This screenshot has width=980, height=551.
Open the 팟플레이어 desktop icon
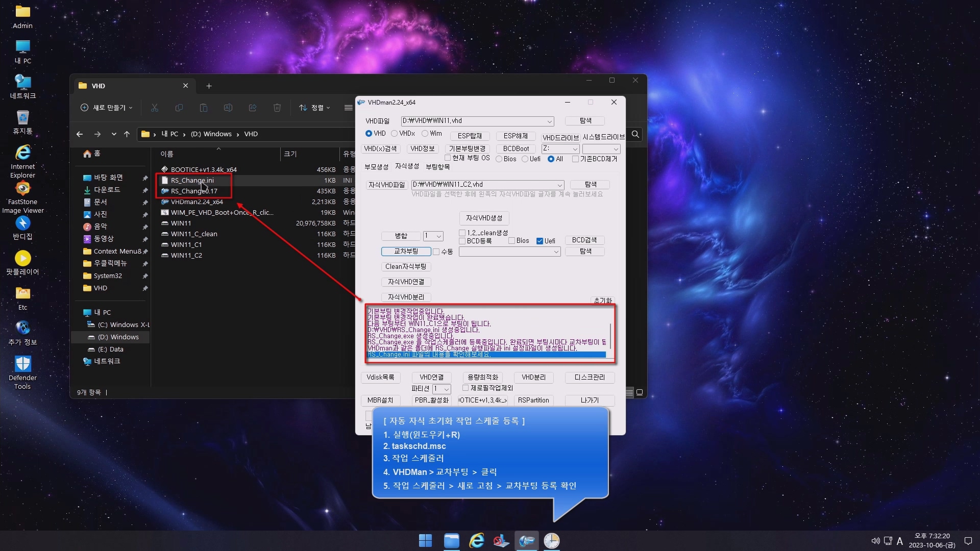pyautogui.click(x=22, y=263)
